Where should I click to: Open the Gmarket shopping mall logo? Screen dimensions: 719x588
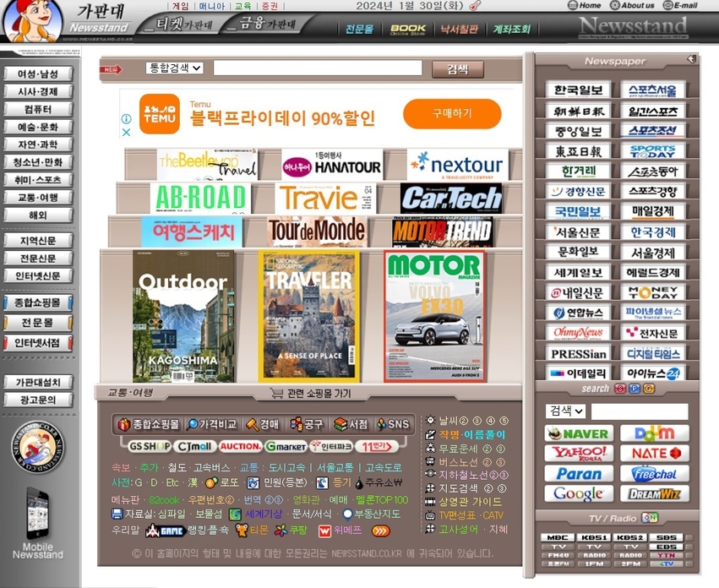point(286,446)
